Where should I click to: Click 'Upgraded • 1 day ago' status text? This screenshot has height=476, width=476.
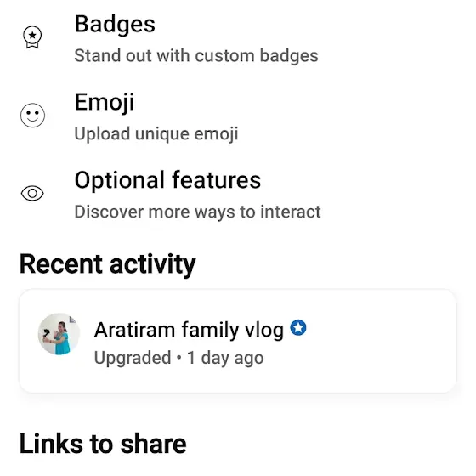[178, 358]
